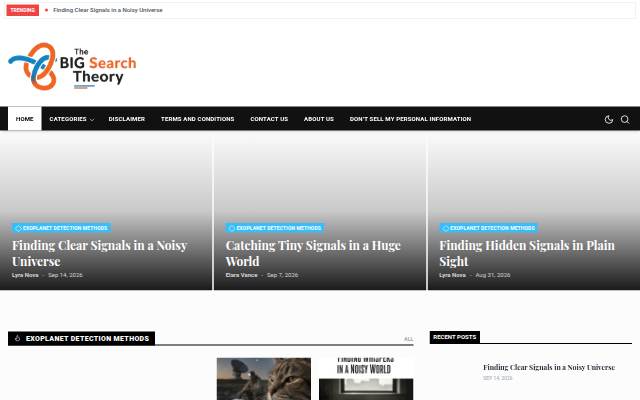
Task: Click category tag above the Noisy Universe headline
Action: click(x=62, y=228)
